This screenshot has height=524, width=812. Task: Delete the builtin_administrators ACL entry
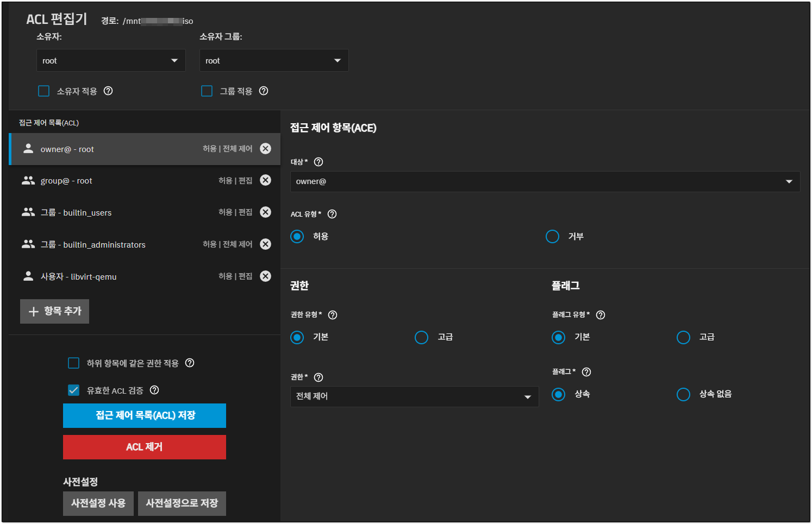[265, 244]
